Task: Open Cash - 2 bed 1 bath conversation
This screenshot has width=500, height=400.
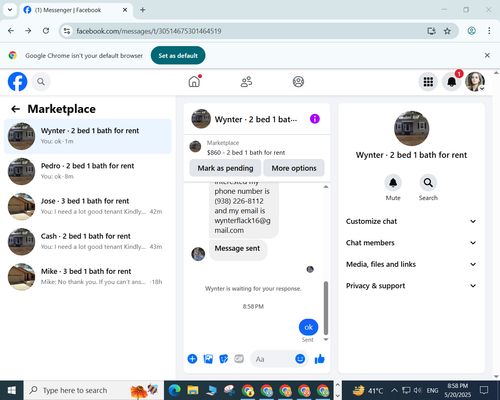Action: click(x=88, y=241)
